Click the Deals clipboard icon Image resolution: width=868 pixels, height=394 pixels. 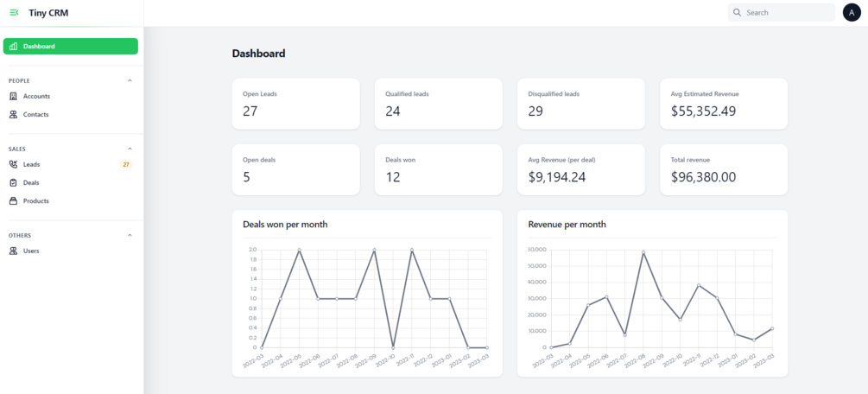click(13, 183)
